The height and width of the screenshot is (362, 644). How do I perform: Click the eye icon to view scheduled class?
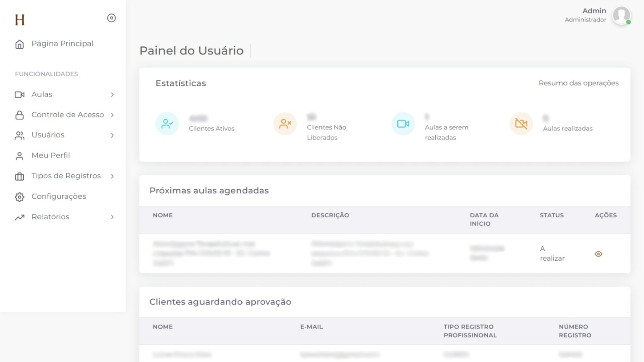coord(598,254)
